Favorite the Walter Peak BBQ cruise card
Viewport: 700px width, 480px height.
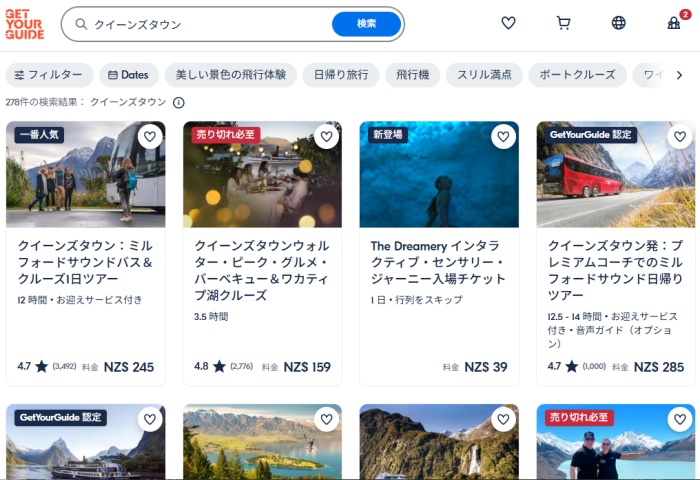pos(326,137)
